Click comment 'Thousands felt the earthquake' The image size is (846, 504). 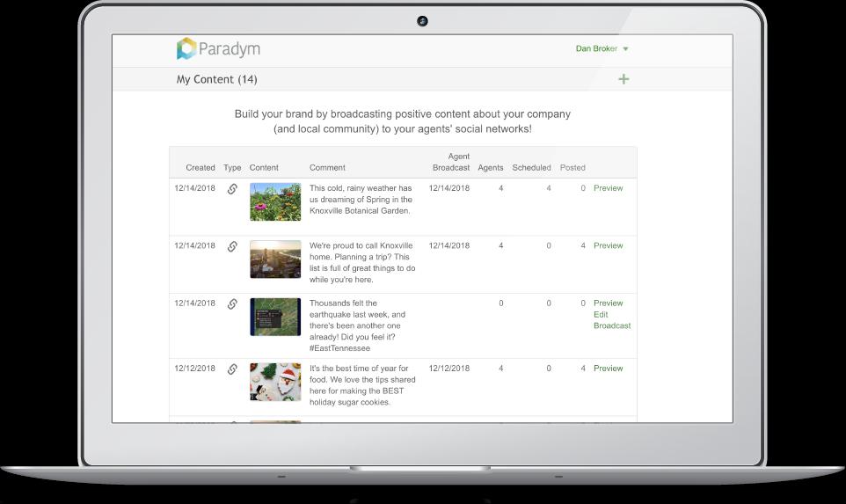tap(357, 325)
